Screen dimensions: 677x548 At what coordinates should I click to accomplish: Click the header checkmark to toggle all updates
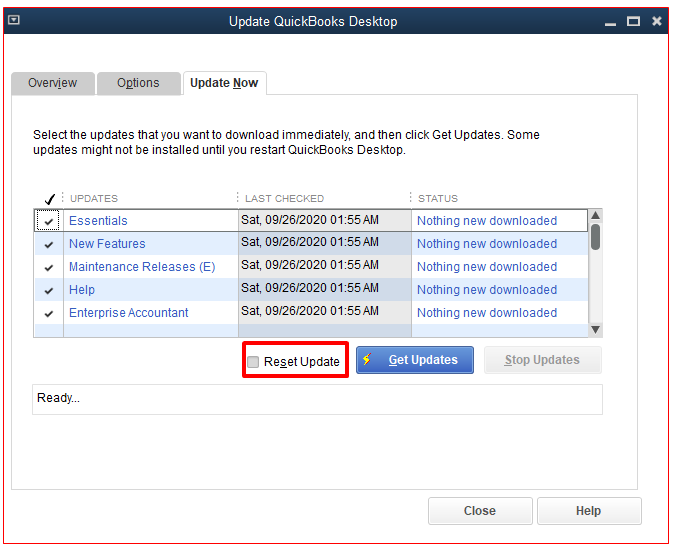(x=50, y=199)
